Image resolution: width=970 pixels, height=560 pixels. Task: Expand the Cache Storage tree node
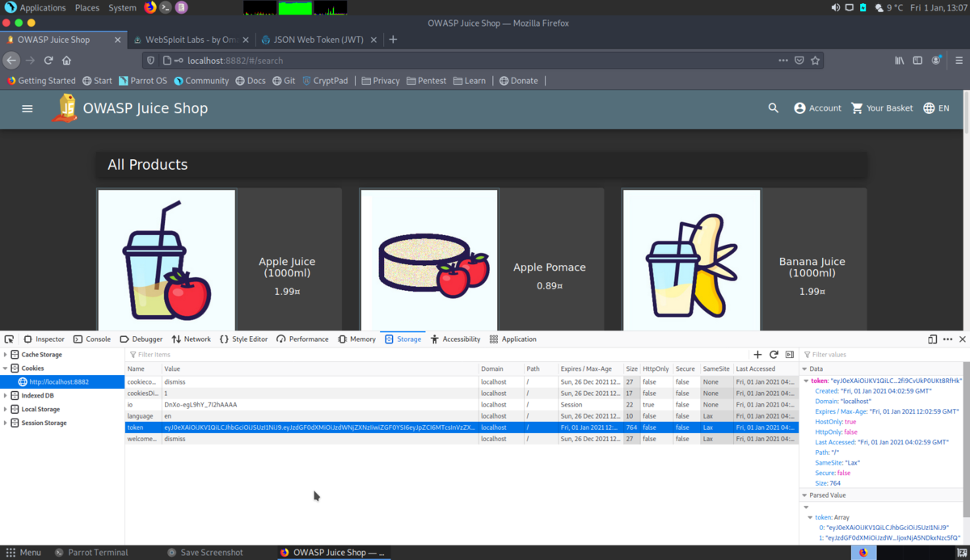pos(6,355)
